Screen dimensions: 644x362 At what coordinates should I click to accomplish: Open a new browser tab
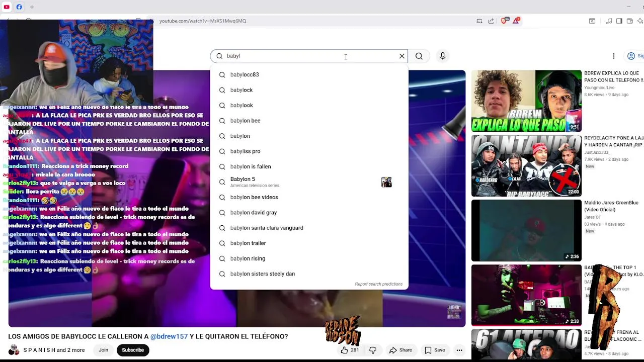[x=32, y=7]
